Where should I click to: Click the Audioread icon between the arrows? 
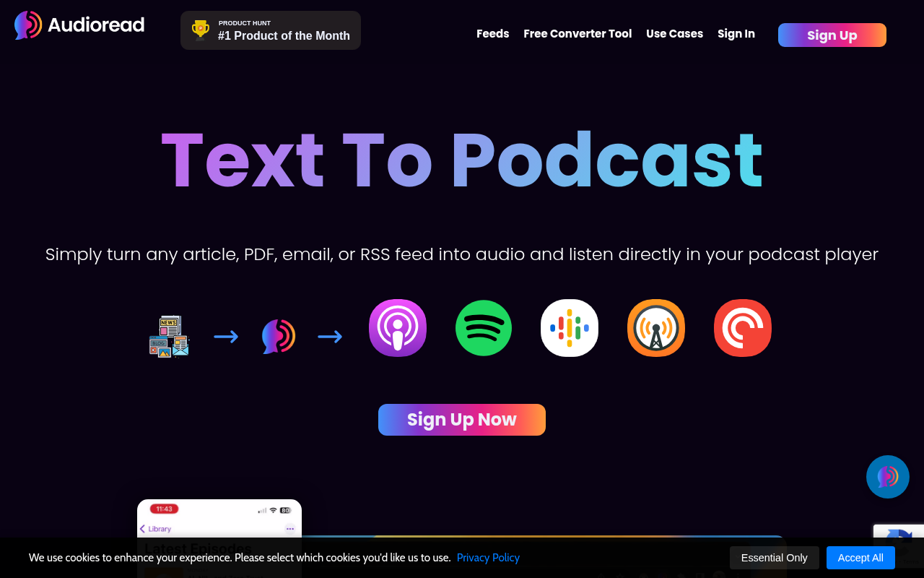tap(278, 335)
